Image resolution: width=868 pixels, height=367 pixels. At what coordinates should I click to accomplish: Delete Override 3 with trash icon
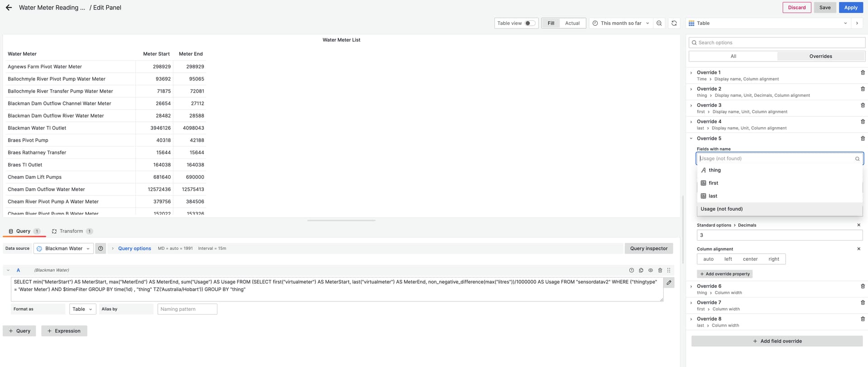(x=863, y=105)
